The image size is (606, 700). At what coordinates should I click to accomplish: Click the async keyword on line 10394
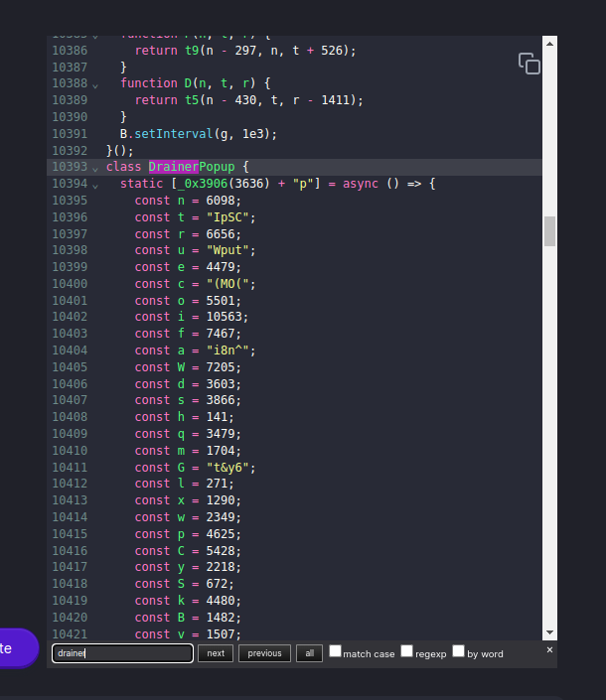361,184
